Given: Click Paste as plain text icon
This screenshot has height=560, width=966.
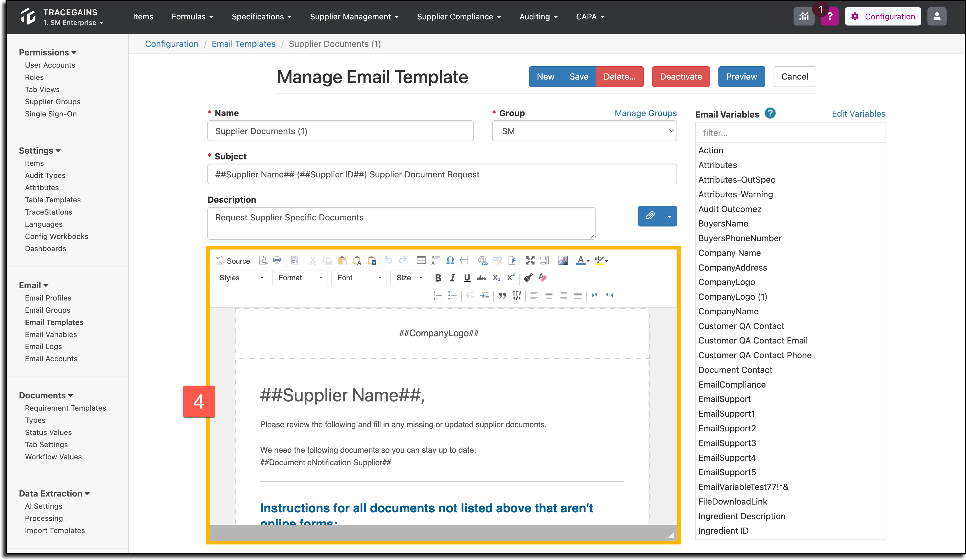Looking at the screenshot, I should pos(357,261).
